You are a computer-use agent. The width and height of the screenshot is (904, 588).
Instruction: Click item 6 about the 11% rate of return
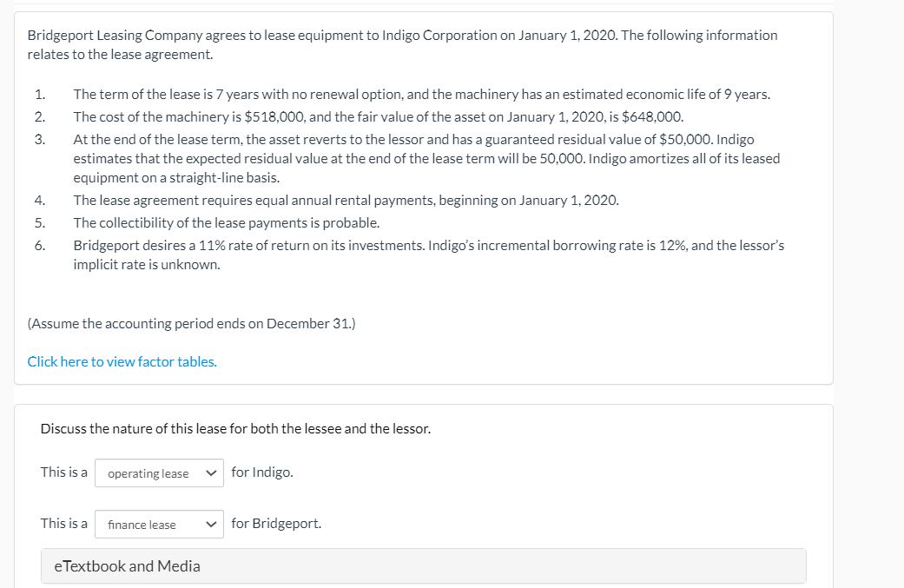[428, 254]
